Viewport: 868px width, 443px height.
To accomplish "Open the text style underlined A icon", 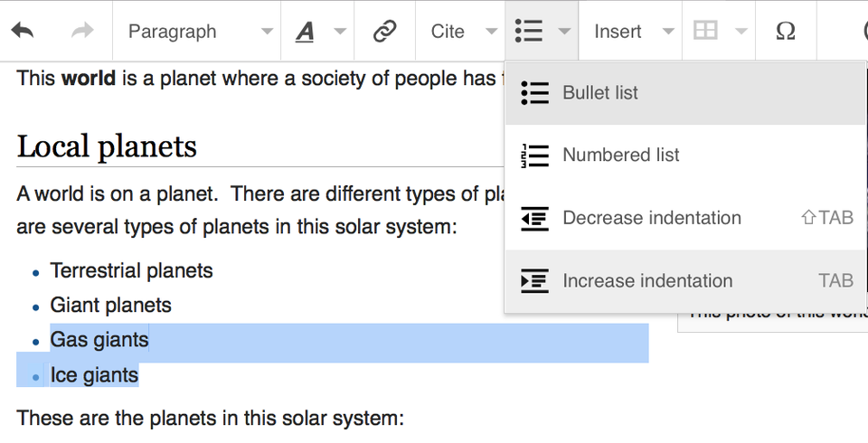I will click(x=305, y=32).
